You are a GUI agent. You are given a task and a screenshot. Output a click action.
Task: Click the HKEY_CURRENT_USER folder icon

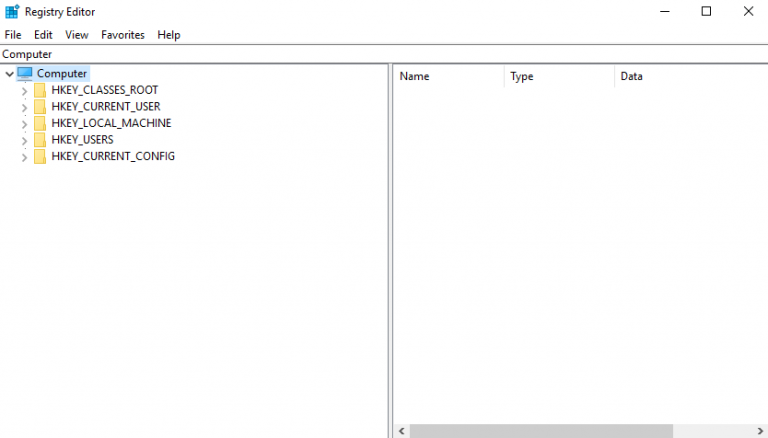point(40,107)
